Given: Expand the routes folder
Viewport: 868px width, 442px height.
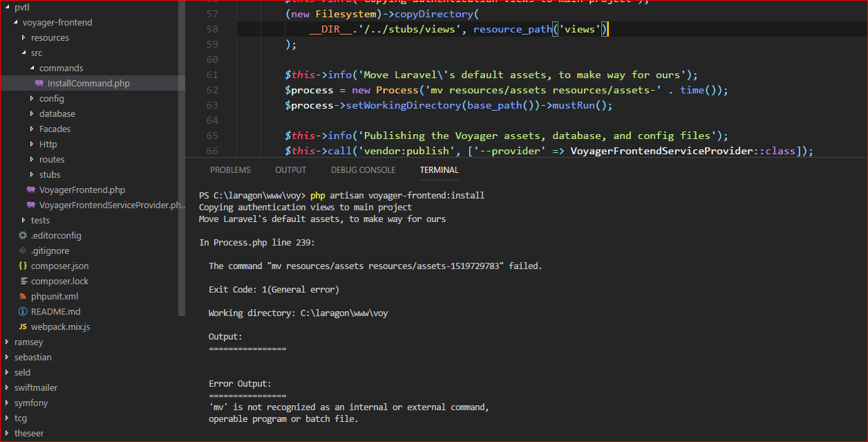Looking at the screenshot, I should click(x=32, y=159).
